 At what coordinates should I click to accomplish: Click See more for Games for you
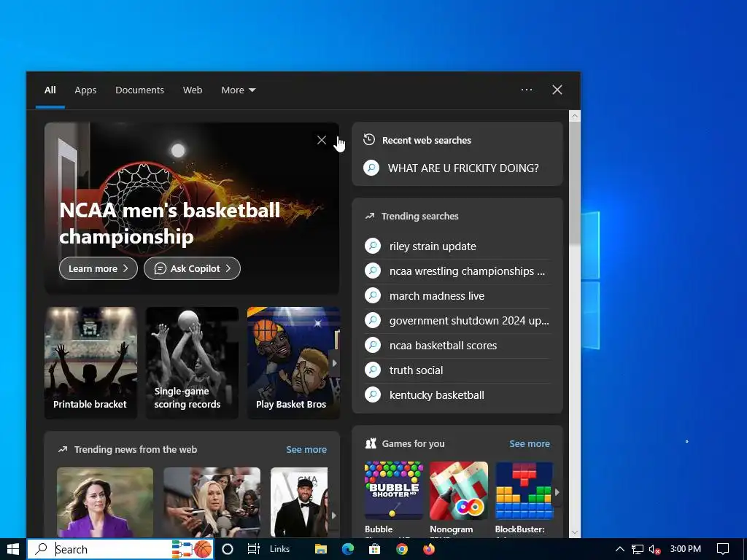(530, 444)
